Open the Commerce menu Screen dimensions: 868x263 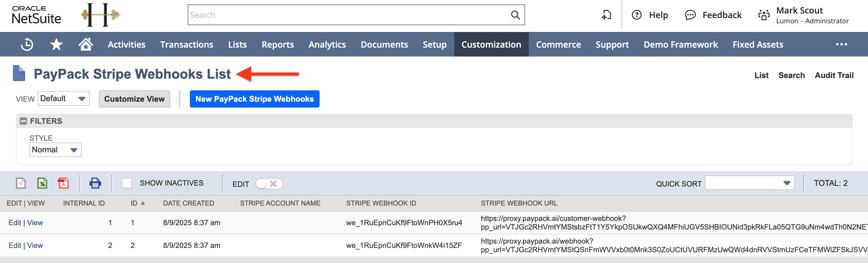pos(558,45)
